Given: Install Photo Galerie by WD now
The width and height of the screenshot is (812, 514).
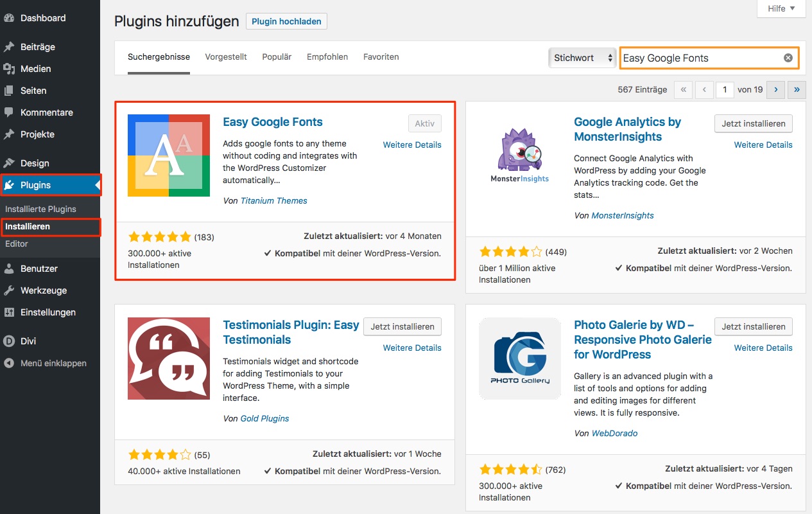Looking at the screenshot, I should pos(754,326).
